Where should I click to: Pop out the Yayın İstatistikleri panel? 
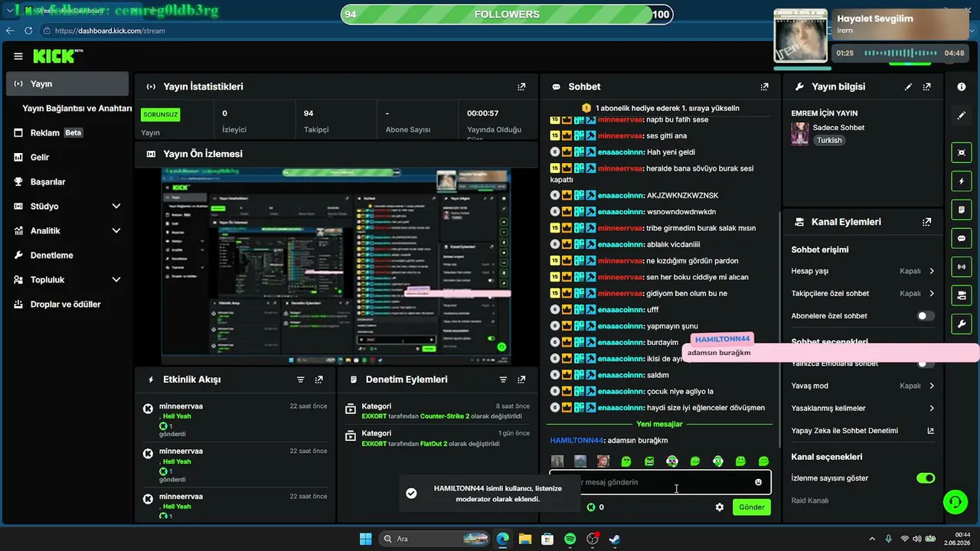tap(521, 87)
